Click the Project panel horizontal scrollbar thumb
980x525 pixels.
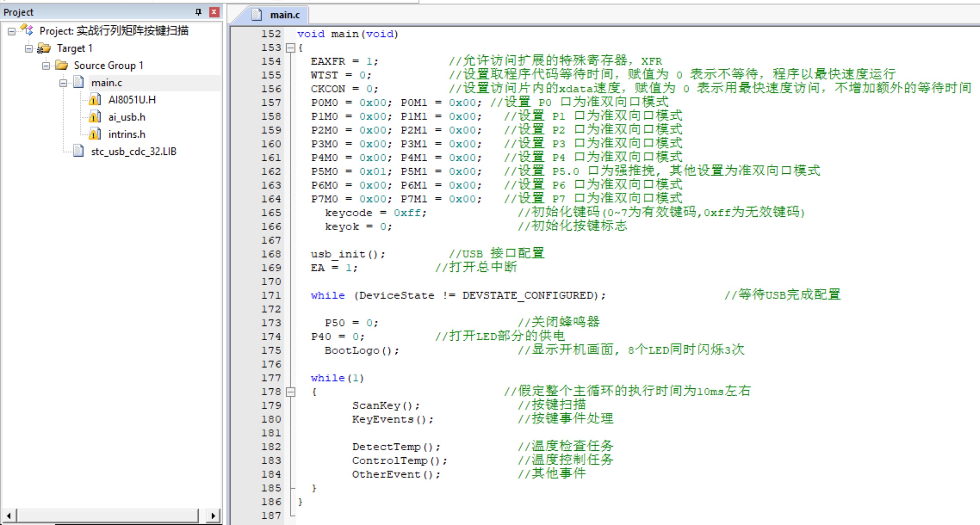pyautogui.click(x=107, y=516)
